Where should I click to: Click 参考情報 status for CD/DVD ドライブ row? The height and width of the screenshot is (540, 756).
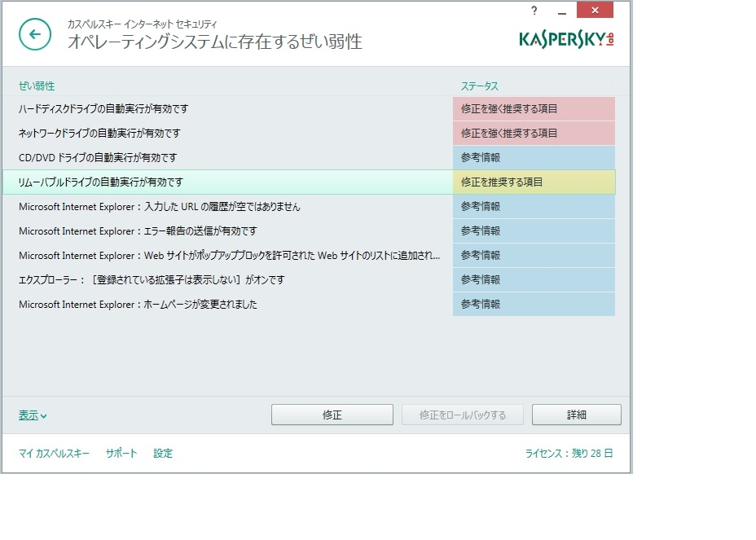pos(534,158)
